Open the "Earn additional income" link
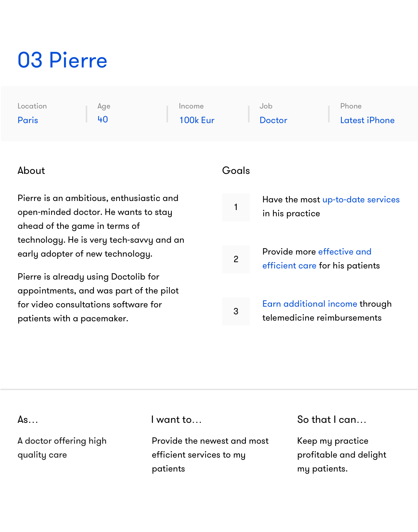This screenshot has width=418, height=532. [x=310, y=304]
